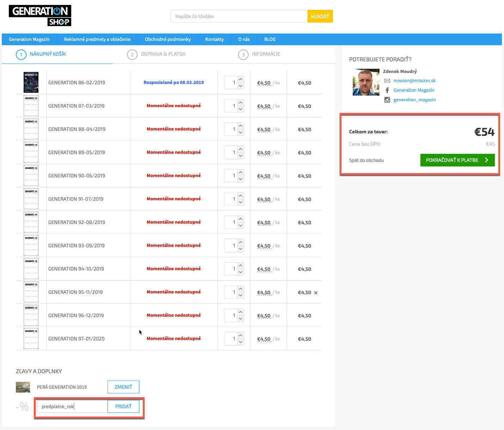Remove GENERATION 95-11/2019 with X icon
Image resolution: width=504 pixels, height=430 pixels.
click(316, 293)
